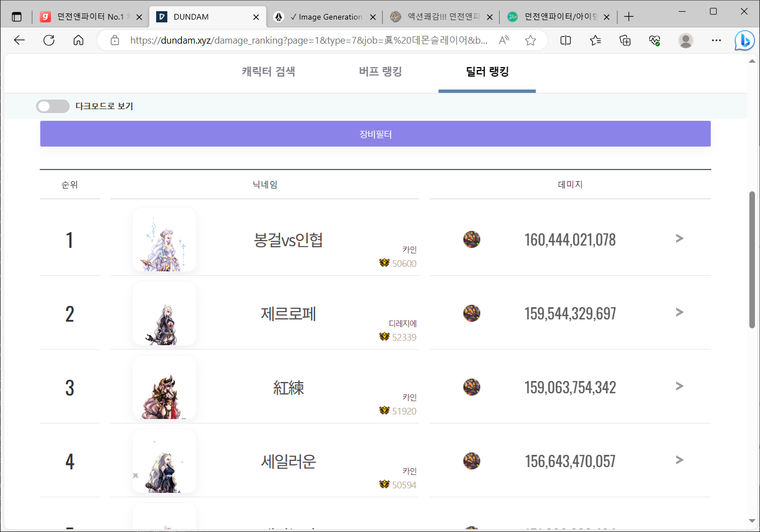760x532 pixels.
Task: Open the browser home page
Action: [x=78, y=40]
